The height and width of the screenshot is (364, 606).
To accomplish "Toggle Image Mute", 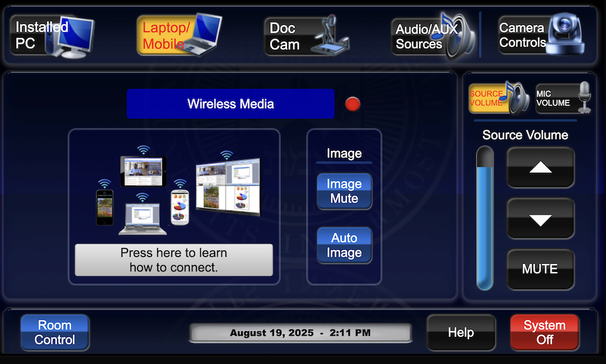I will point(344,191).
